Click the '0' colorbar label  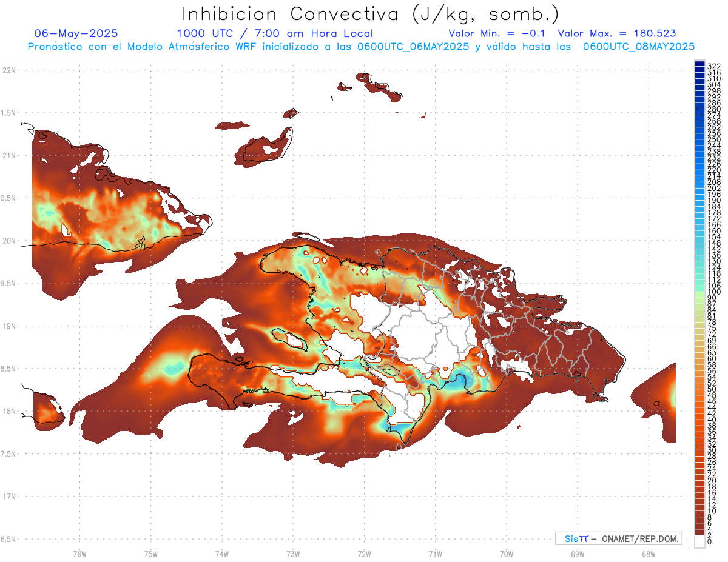point(710,542)
